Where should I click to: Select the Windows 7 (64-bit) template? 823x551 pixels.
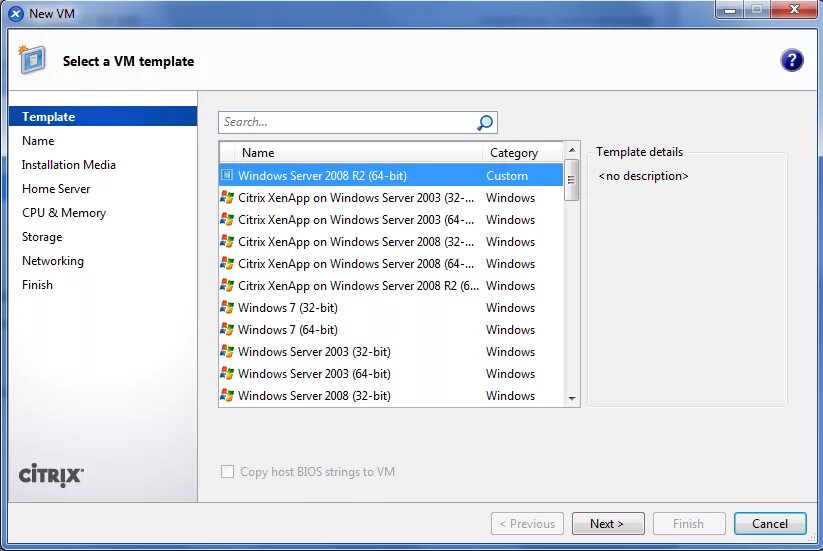pos(391,330)
